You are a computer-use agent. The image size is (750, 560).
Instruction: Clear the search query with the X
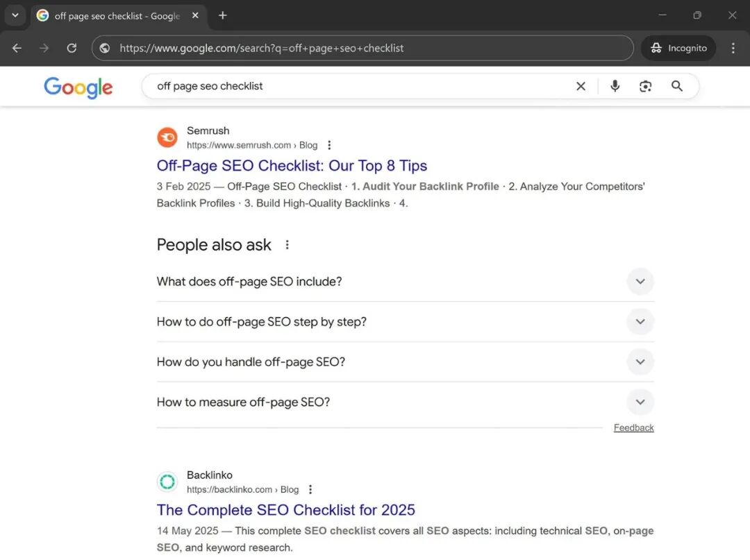point(581,86)
